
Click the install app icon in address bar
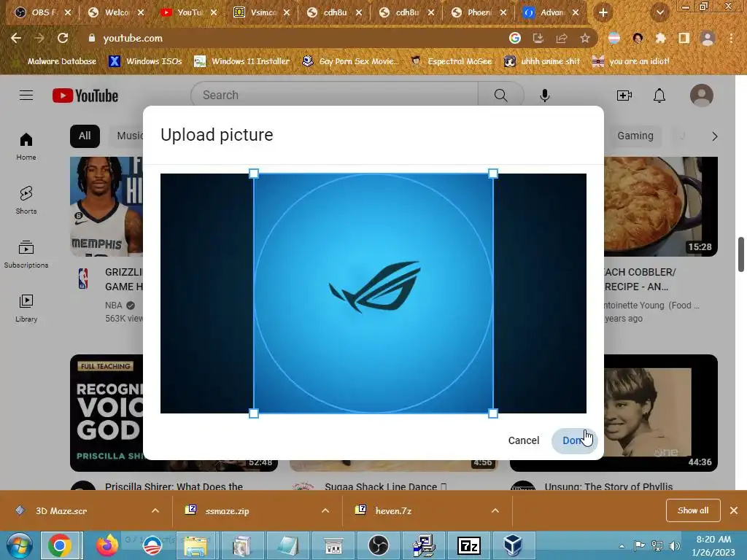(x=538, y=38)
